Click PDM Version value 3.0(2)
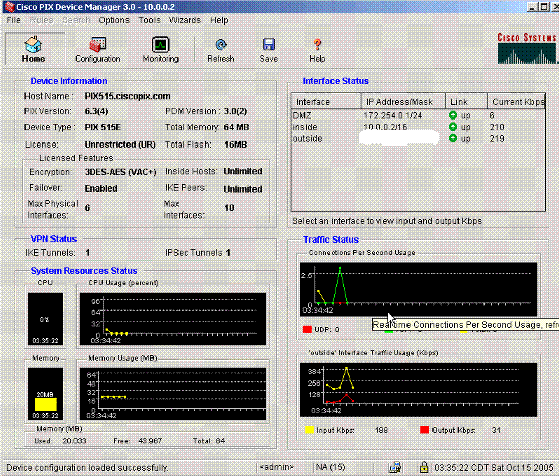The image size is (559, 476). click(x=235, y=111)
